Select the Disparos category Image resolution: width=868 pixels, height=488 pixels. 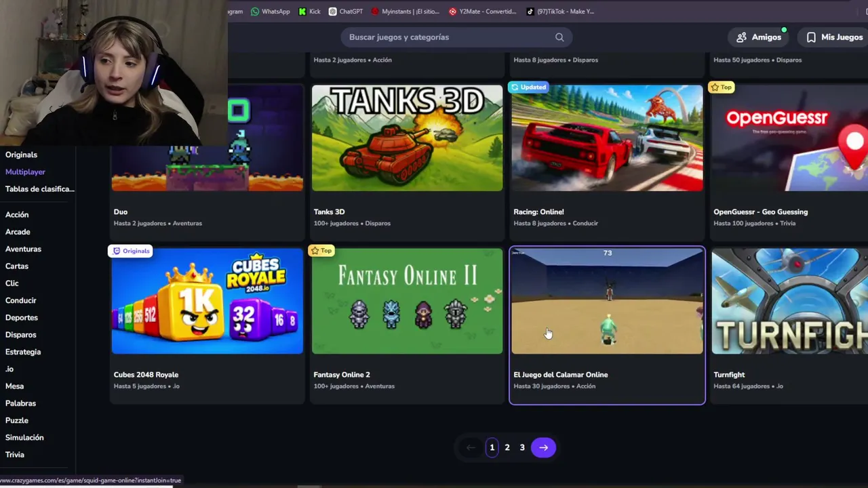click(x=21, y=335)
